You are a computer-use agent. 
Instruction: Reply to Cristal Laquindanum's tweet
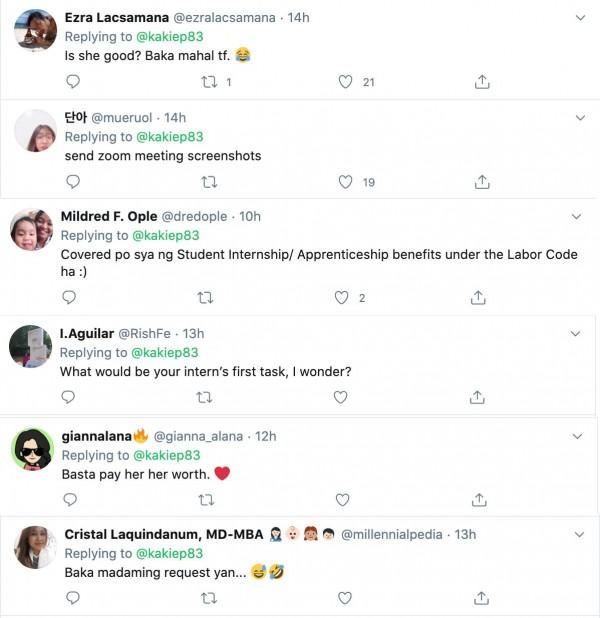coord(72,598)
